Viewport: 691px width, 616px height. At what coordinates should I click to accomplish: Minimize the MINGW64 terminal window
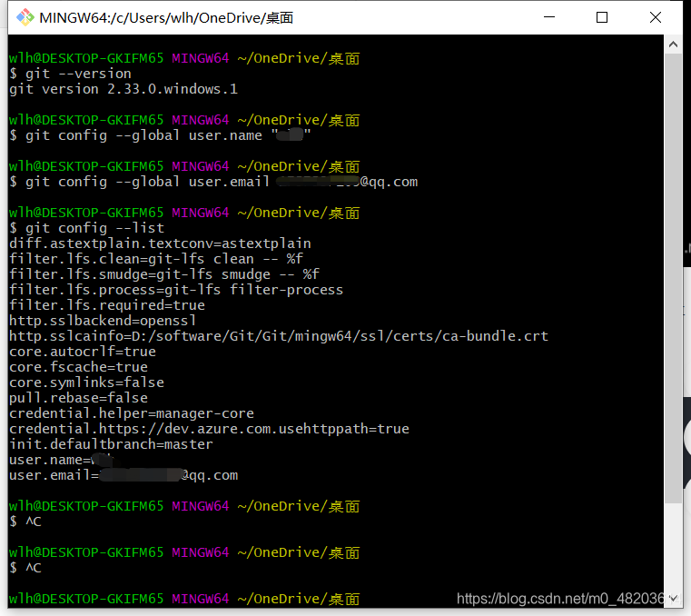549,17
